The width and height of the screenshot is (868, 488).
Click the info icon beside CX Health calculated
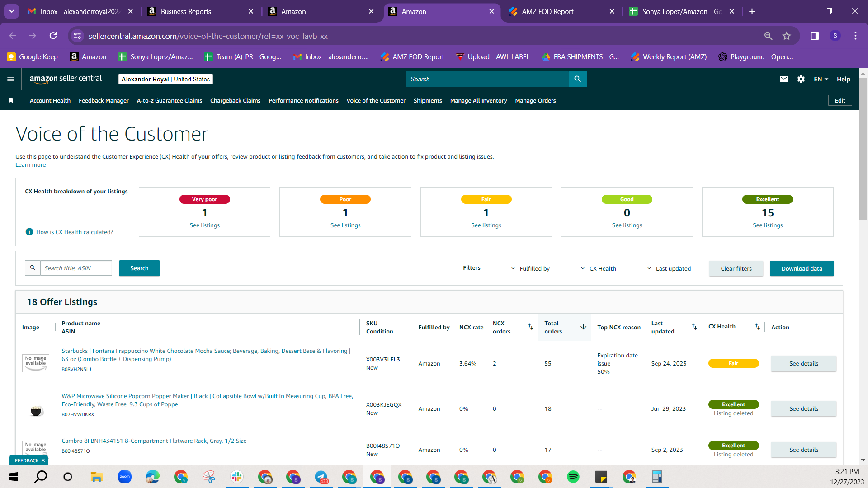pos(29,232)
